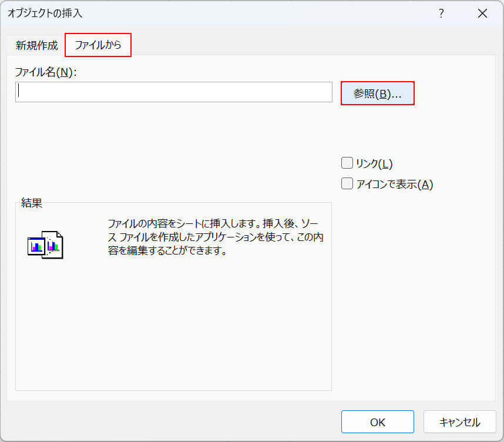Open help with the question mark icon

pyautogui.click(x=441, y=13)
